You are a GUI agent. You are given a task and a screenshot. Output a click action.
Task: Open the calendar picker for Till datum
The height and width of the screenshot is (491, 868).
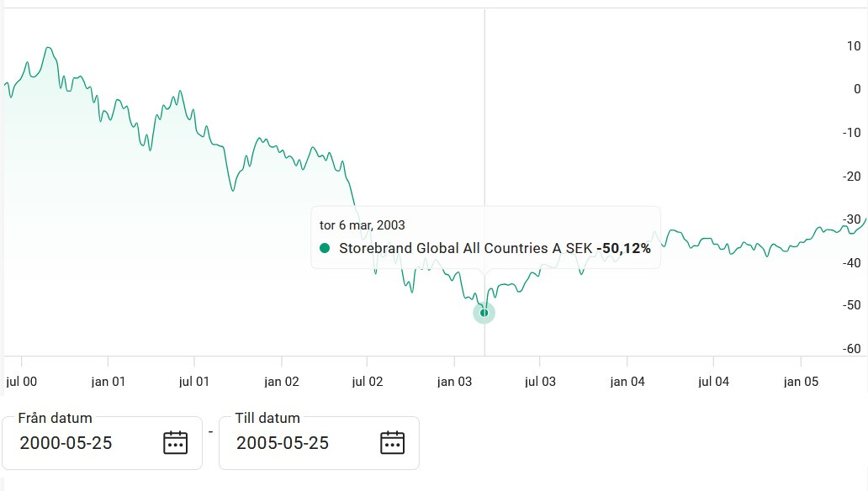(x=392, y=442)
